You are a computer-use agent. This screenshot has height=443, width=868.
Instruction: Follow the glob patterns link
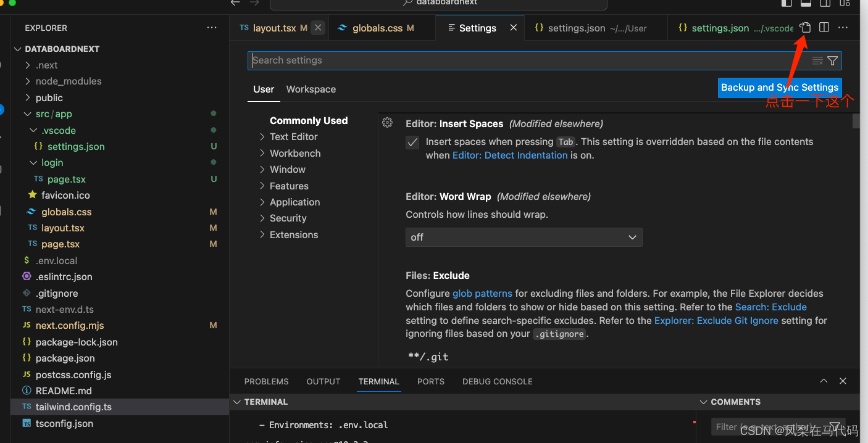[482, 293]
